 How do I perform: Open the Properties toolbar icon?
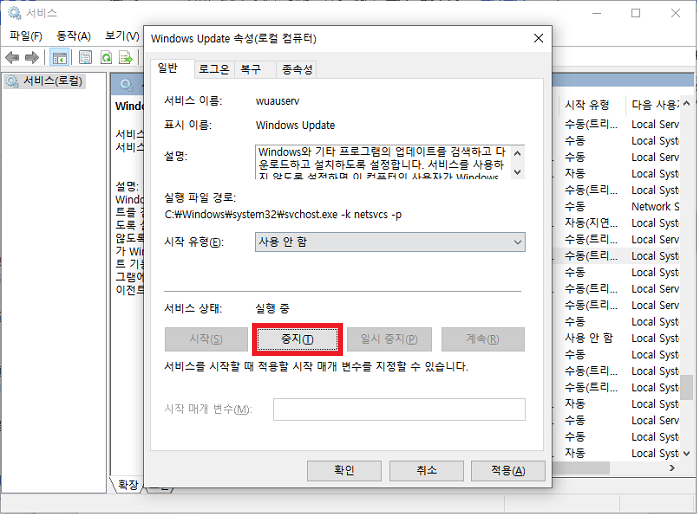[x=85, y=57]
